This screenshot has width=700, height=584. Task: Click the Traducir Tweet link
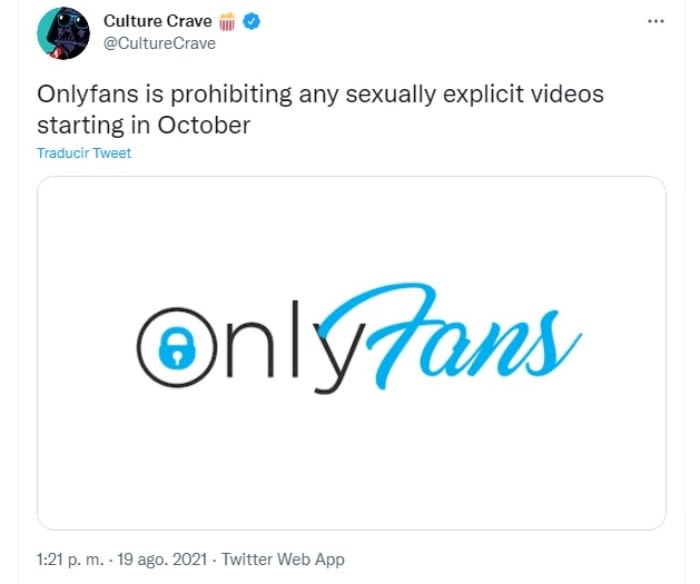[84, 153]
